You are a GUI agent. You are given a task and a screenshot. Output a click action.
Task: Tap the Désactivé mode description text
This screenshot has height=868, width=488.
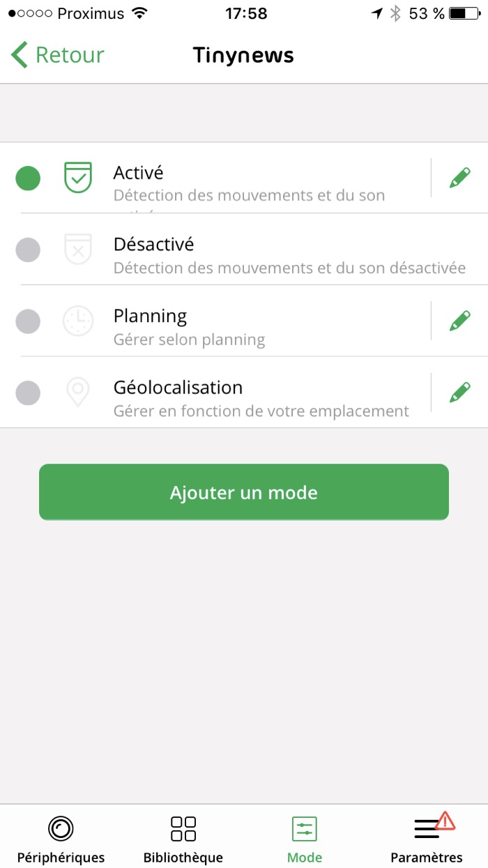tap(289, 268)
